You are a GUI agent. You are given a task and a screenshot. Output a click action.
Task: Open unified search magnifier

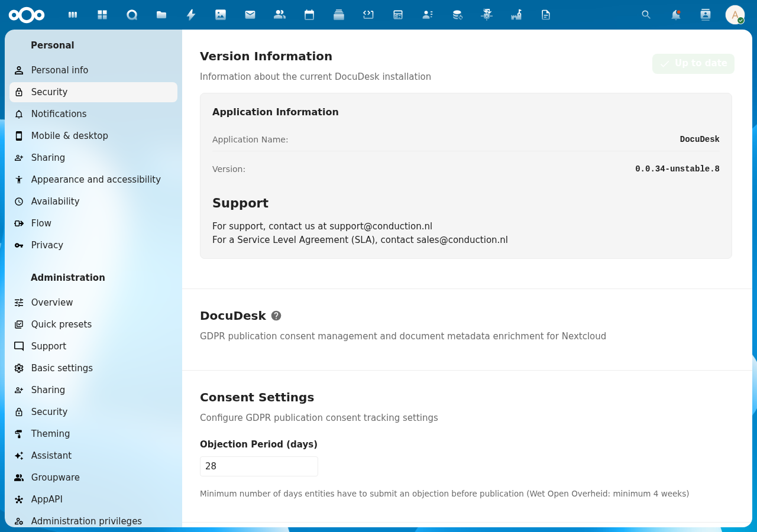click(646, 15)
